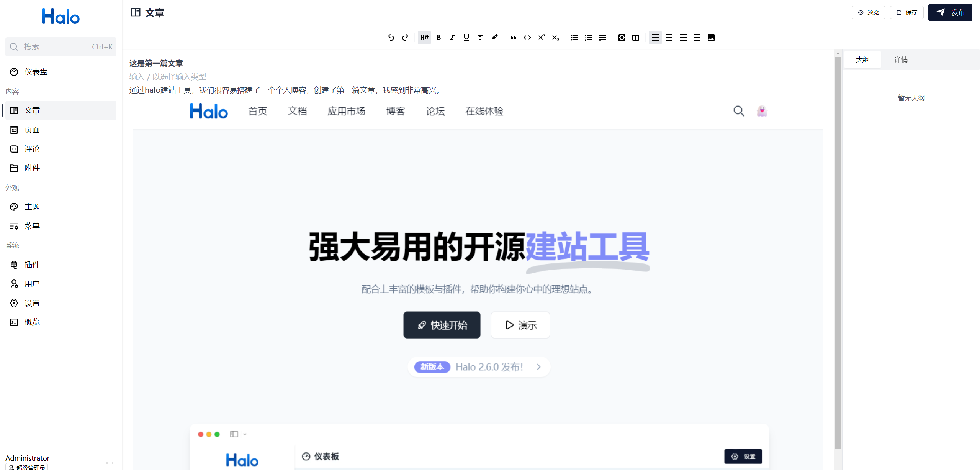Open the heading level selector
Viewport: 980px width, 470px height.
424,38
